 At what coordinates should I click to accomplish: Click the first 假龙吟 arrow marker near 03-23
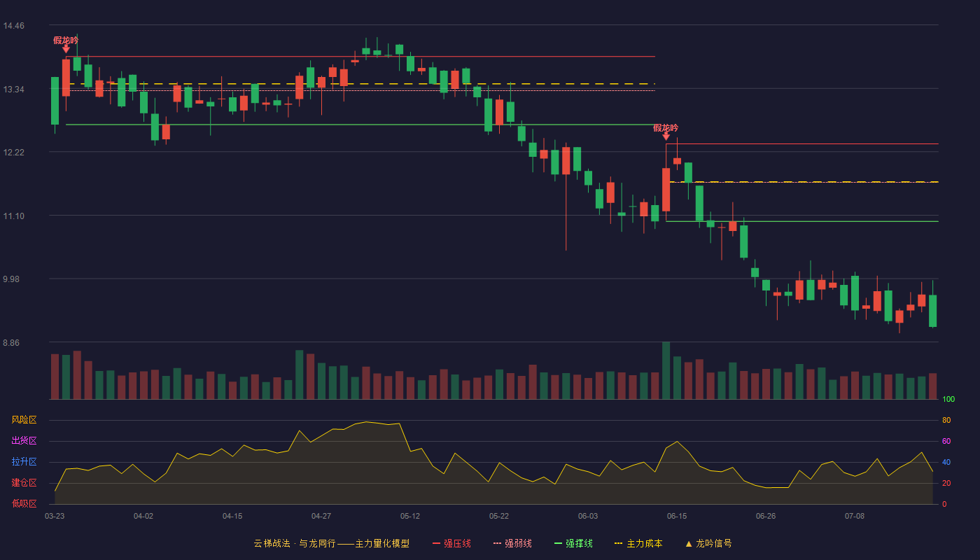66,49
